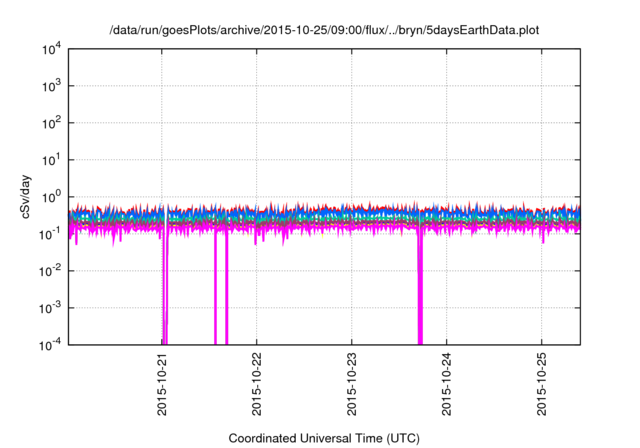Viewport: 640px width, 448px height.
Task: Click the Coordinated Universal Time (UTC) label
Action: tap(324, 438)
